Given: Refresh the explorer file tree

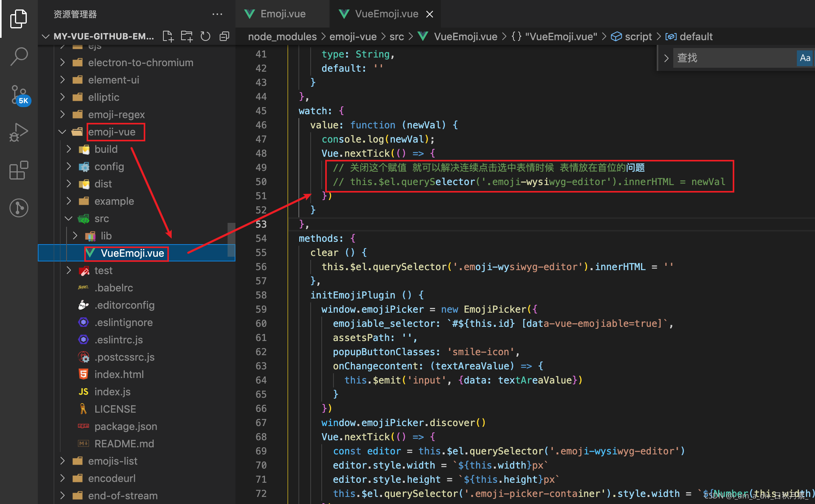Looking at the screenshot, I should point(206,36).
